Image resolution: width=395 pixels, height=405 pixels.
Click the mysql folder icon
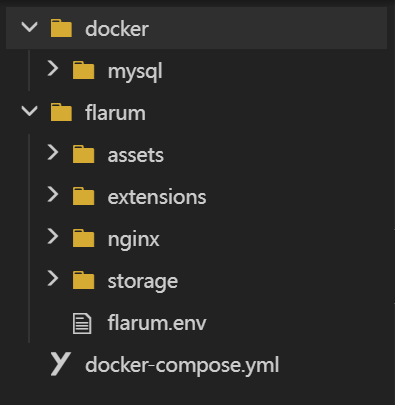(x=83, y=70)
